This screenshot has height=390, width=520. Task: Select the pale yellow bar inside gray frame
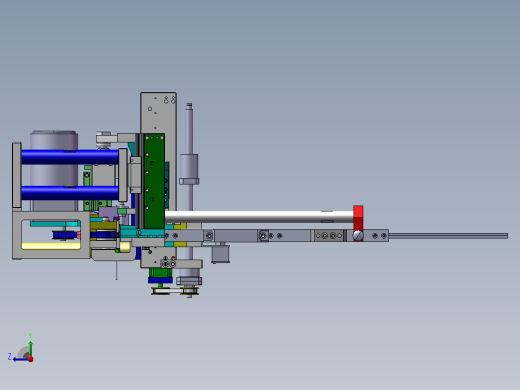coord(51,246)
